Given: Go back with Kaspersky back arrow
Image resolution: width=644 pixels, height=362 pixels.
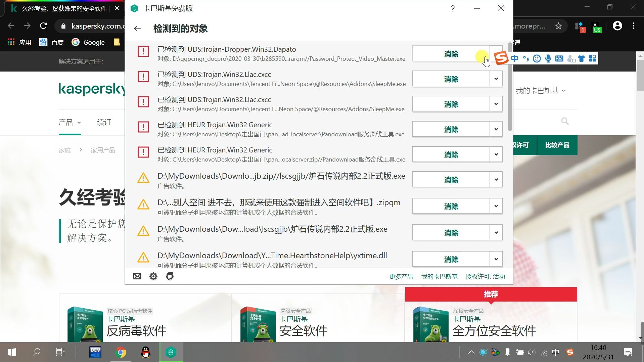Looking at the screenshot, I should coord(137,29).
